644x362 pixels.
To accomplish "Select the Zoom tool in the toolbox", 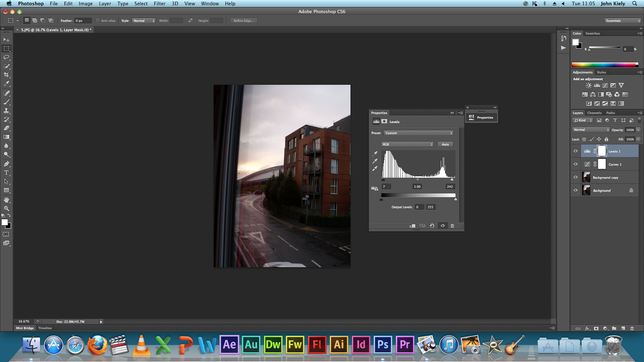I will (6, 208).
